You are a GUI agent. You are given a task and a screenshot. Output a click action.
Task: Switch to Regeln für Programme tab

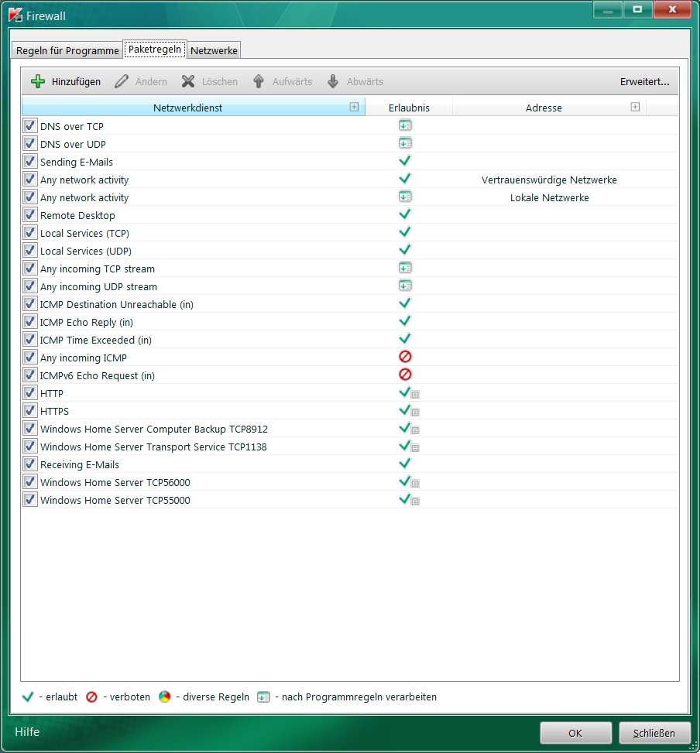(67, 50)
